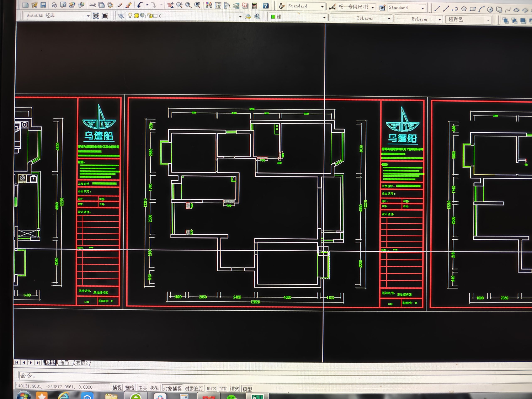Screen dimensions: 532x399
Task: Click the green color swatch beside 绿
Action: [273, 17]
